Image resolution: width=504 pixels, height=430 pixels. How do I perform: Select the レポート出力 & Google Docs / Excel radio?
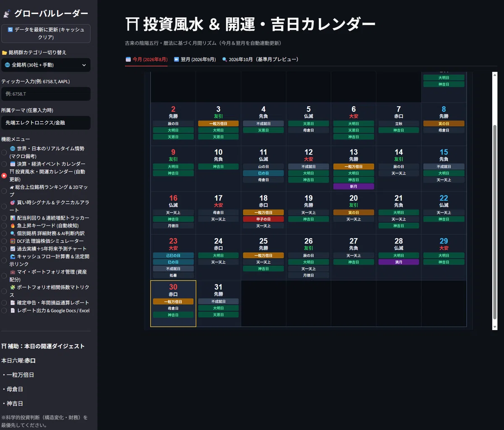[4, 310]
